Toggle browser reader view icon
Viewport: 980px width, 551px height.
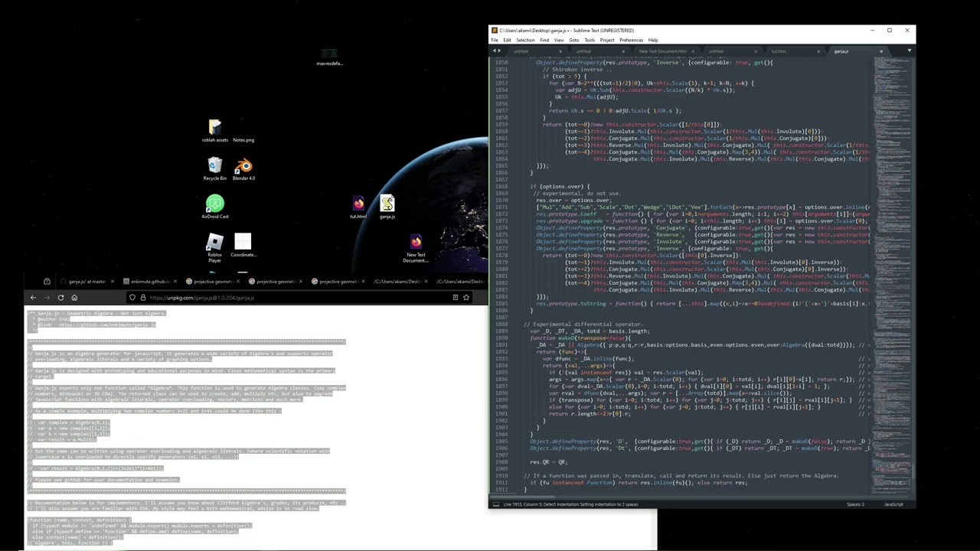tap(455, 298)
